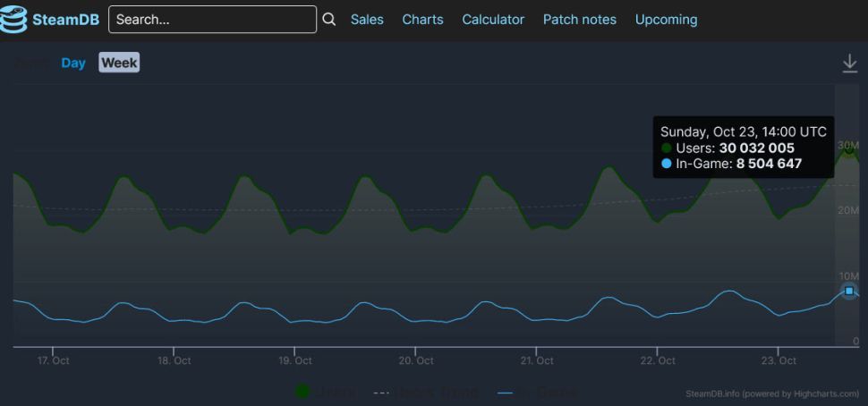Switch chart range to Day
The image size is (868, 406).
pyautogui.click(x=73, y=63)
